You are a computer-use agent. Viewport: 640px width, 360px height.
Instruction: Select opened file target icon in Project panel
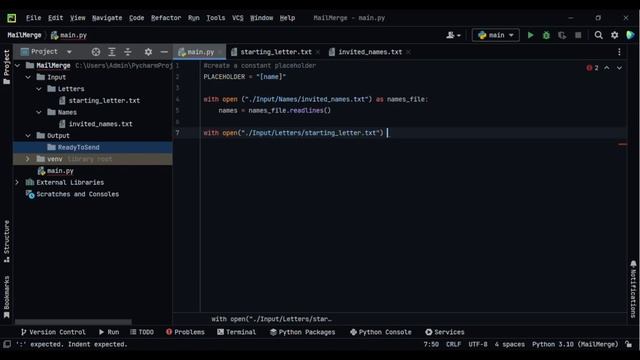tap(96, 52)
